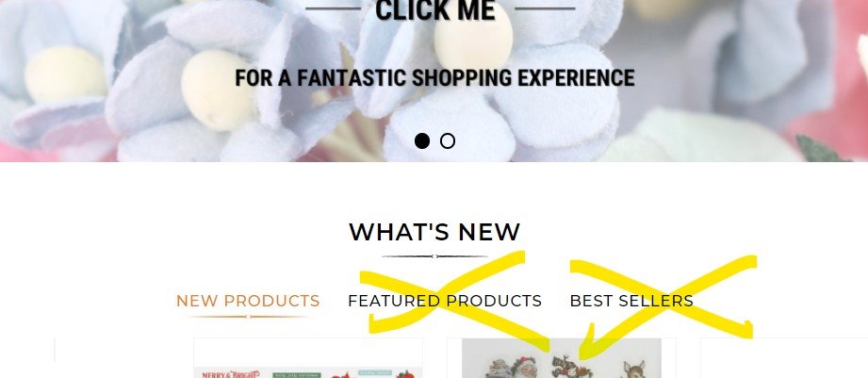
Task: Click the CLICK ME banner heading
Action: click(x=435, y=10)
